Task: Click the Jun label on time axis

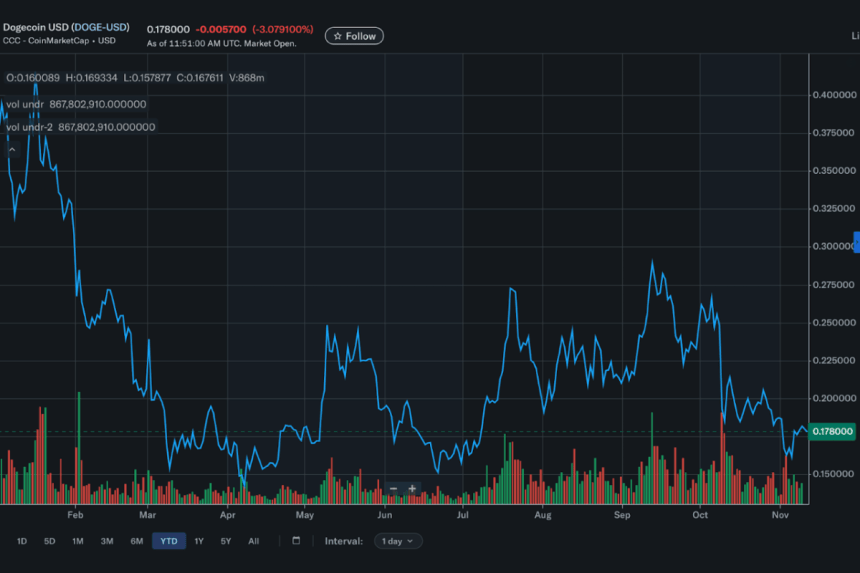Action: tap(384, 515)
